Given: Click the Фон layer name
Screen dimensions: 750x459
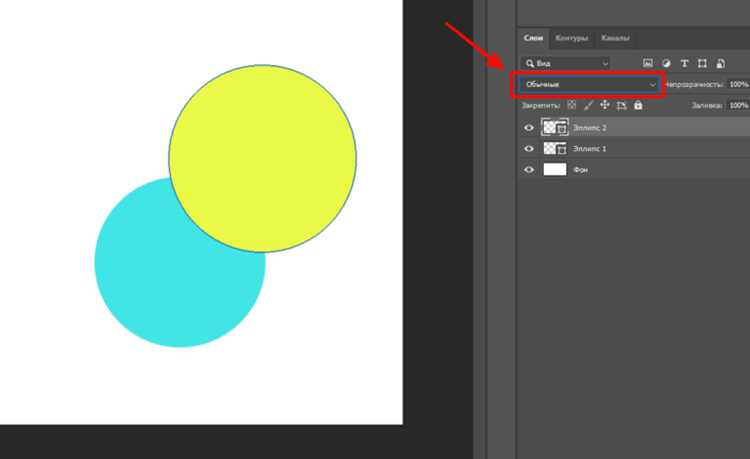Looking at the screenshot, I should point(580,170).
